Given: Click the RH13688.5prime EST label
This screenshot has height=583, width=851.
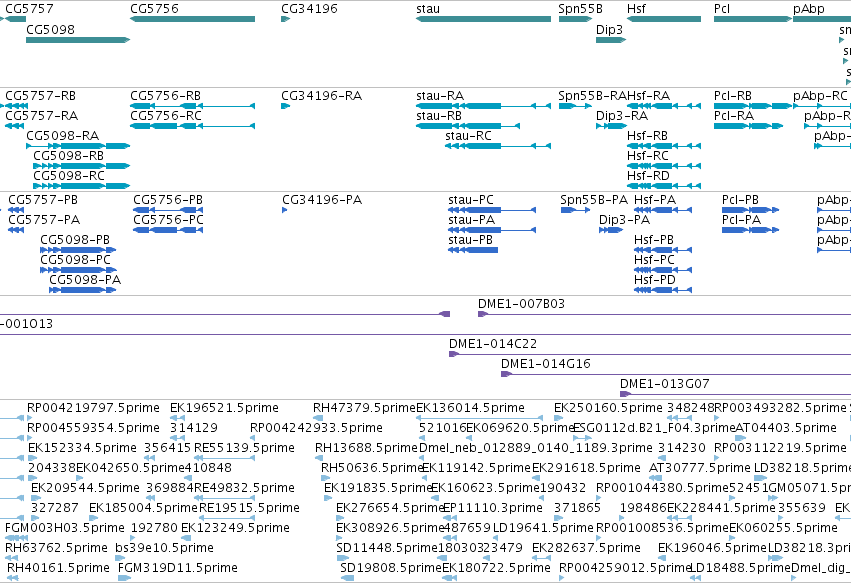Looking at the screenshot, I should point(366,448).
